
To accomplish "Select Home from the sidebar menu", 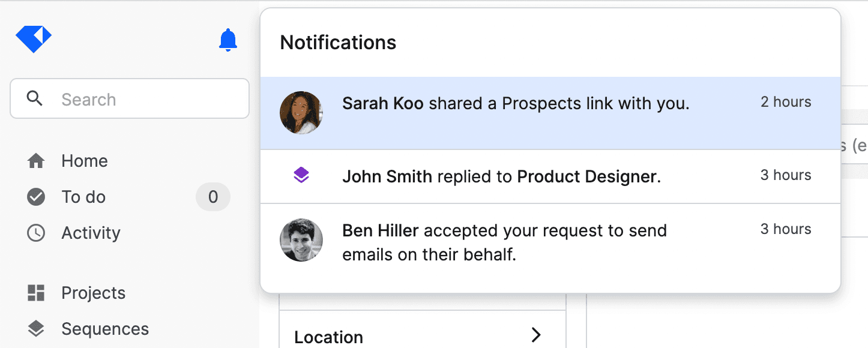I will (x=84, y=160).
